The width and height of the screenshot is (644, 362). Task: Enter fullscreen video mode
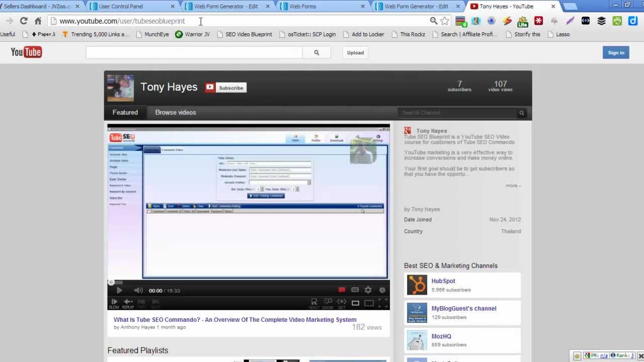tap(383, 303)
